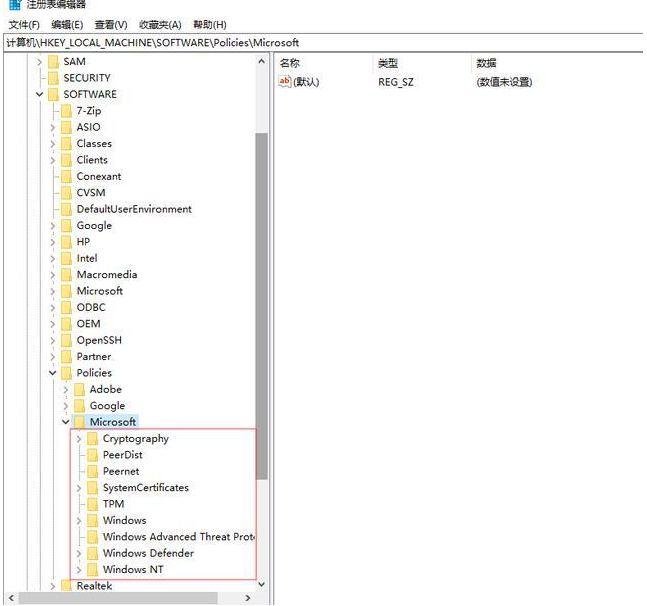Expand the Classes key
647x606 pixels.
pyautogui.click(x=53, y=144)
